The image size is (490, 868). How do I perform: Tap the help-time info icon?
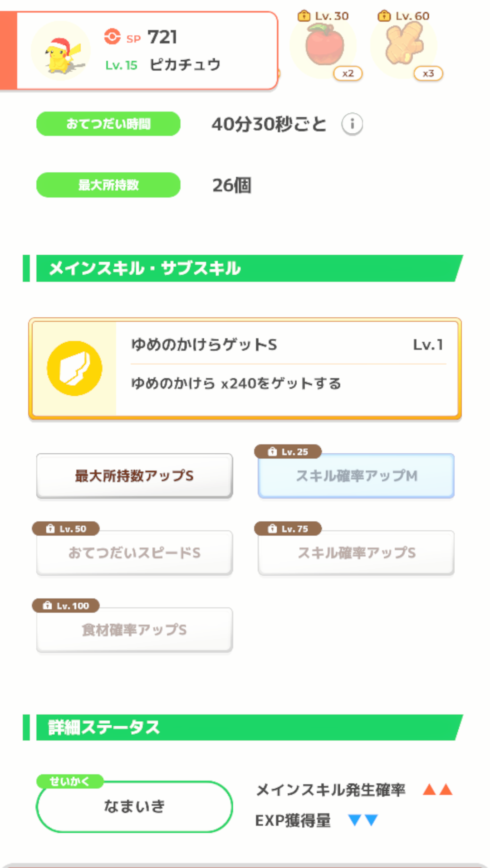point(352,124)
